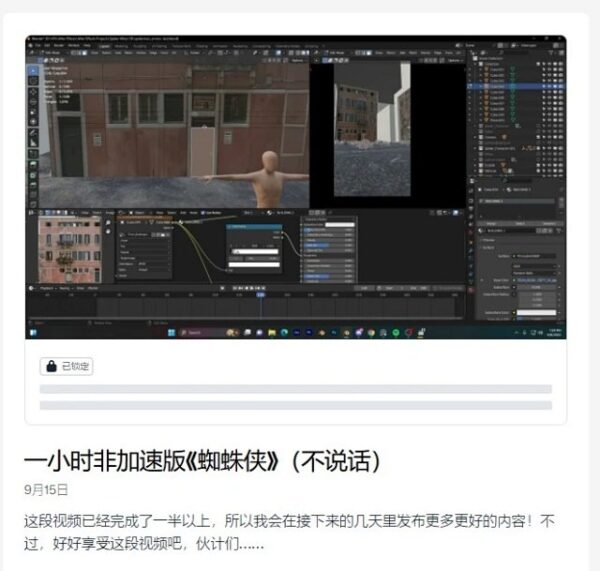The image size is (600, 571).
Task: Select the Inset Faces tool in Blender's toolbar
Action: [x=33, y=175]
